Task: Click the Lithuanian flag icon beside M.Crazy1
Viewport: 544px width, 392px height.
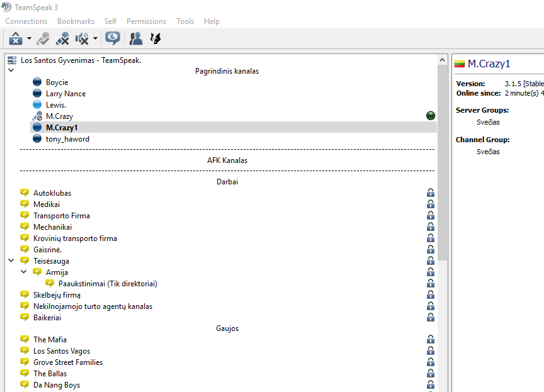Action: tap(460, 64)
